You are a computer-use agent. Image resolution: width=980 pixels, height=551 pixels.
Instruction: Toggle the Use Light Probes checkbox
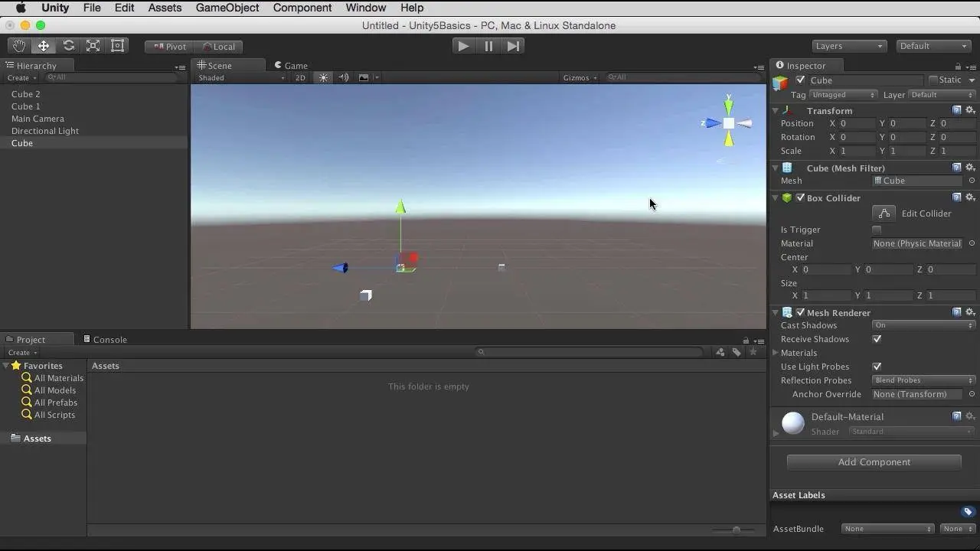[877, 367]
